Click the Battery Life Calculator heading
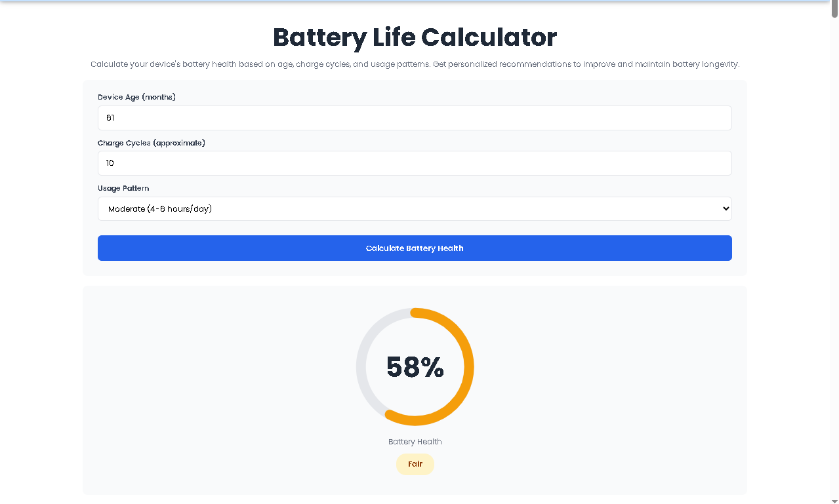 (x=415, y=37)
